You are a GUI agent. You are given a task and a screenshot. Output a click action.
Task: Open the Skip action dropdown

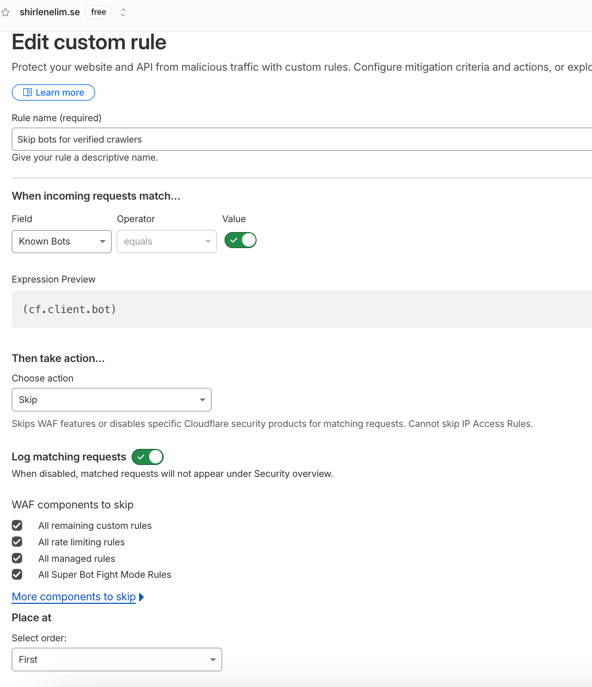pos(112,400)
